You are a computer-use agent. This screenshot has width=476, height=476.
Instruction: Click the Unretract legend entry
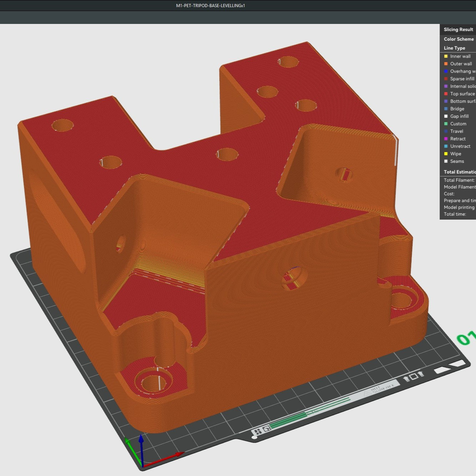(457, 146)
